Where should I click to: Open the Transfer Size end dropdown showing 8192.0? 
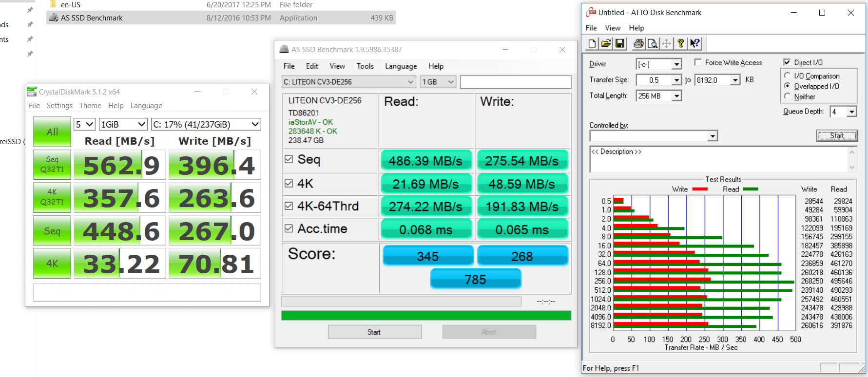(735, 80)
